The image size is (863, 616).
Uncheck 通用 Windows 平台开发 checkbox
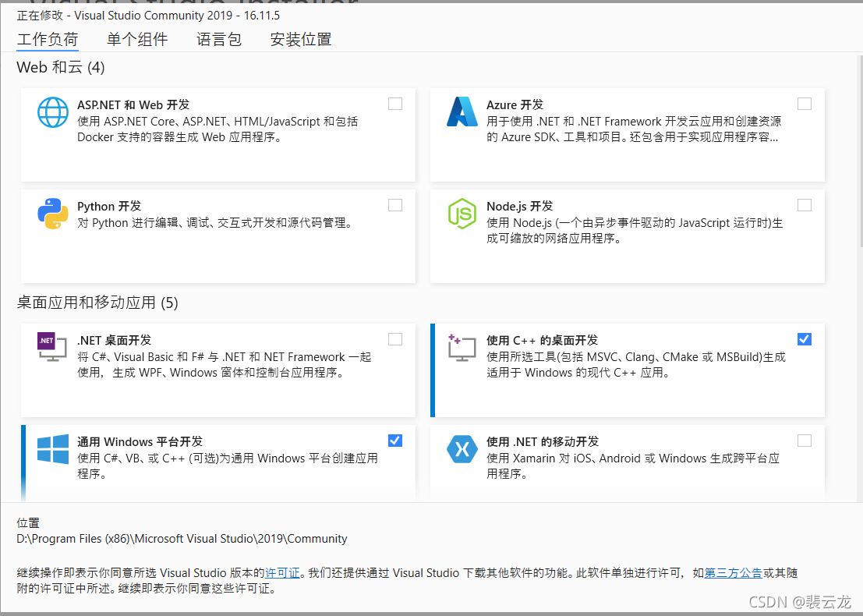[395, 441]
